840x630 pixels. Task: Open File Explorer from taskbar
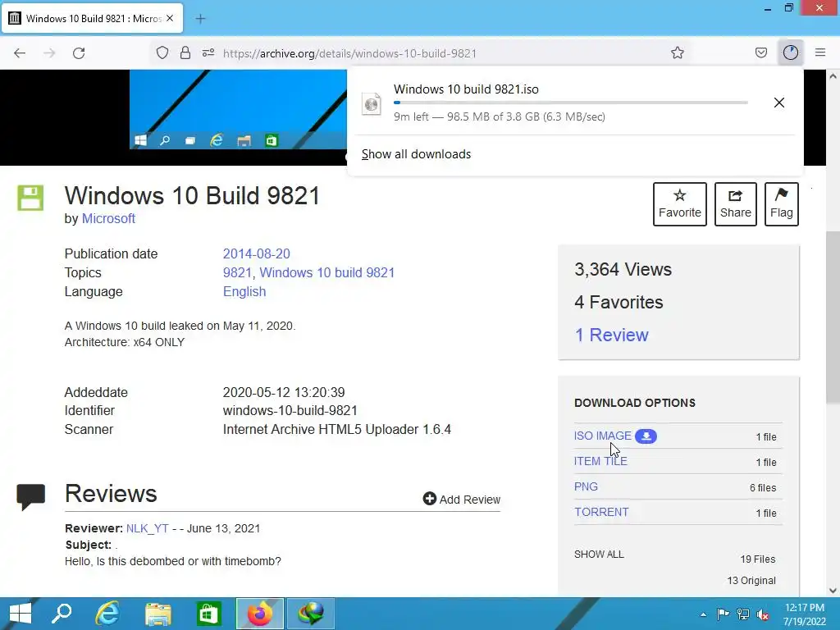[x=158, y=614]
